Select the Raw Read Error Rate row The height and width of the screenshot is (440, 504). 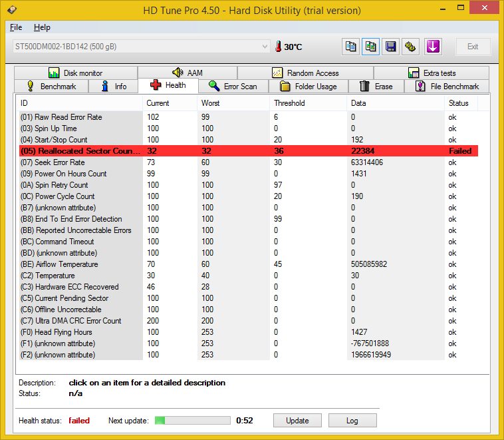pos(249,117)
